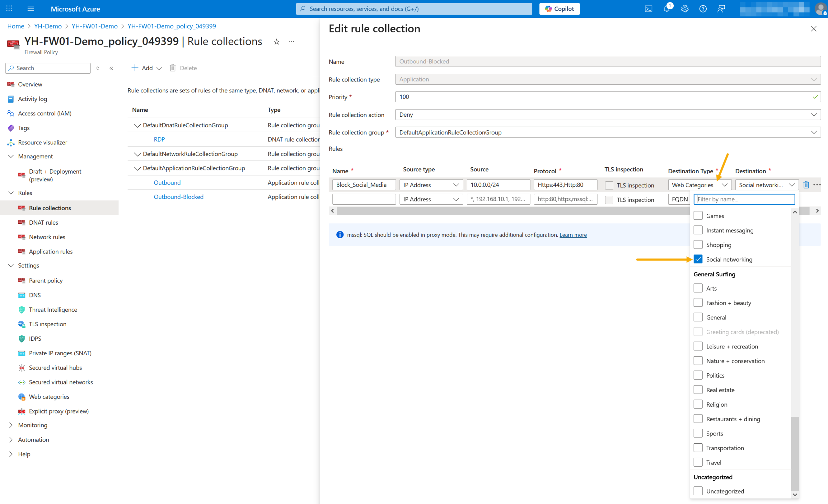Viewport: 828px width, 504px height.
Task: Open Resource visualizer
Action: point(43,142)
